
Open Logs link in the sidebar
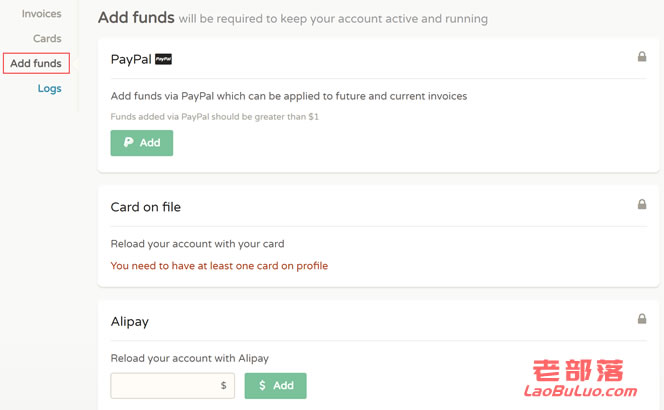[50, 88]
